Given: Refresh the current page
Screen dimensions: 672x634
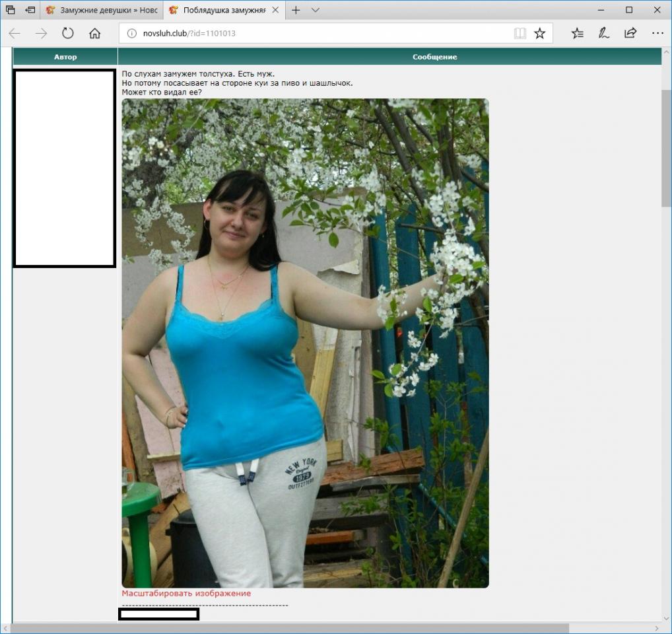Looking at the screenshot, I should [x=67, y=33].
